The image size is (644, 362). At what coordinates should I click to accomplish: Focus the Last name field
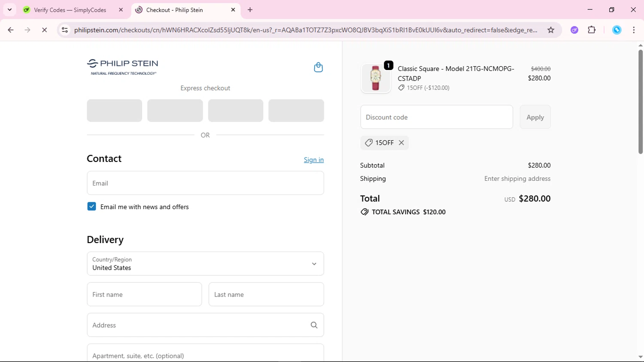[266, 295]
